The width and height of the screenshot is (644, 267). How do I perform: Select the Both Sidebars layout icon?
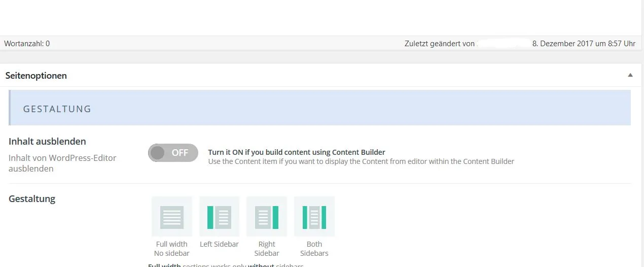coord(314,217)
